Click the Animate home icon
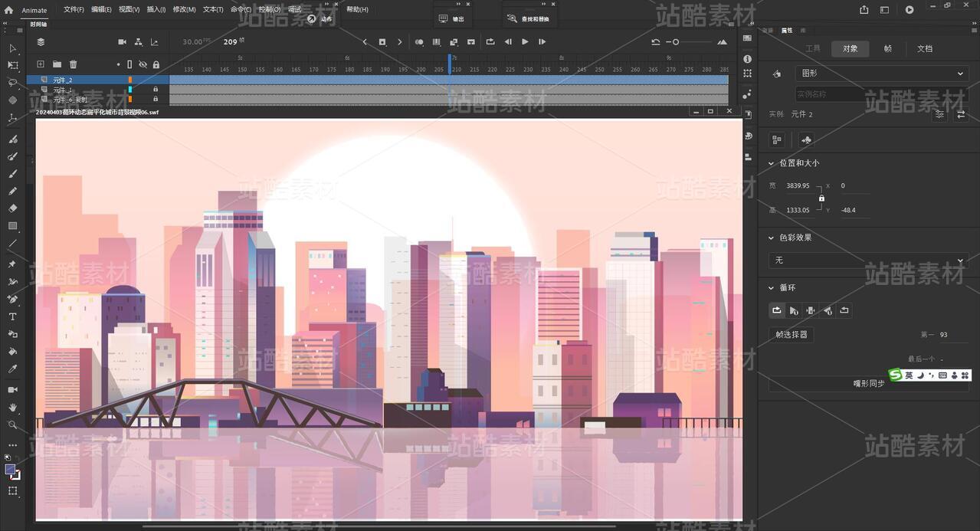Viewport: 980px width, 531px height. 8,10
